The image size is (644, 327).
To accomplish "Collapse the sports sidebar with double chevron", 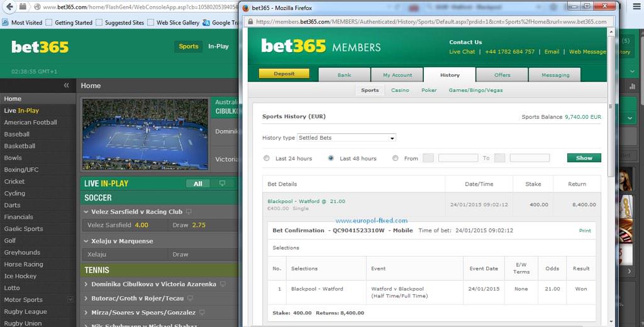I will tap(67, 86).
